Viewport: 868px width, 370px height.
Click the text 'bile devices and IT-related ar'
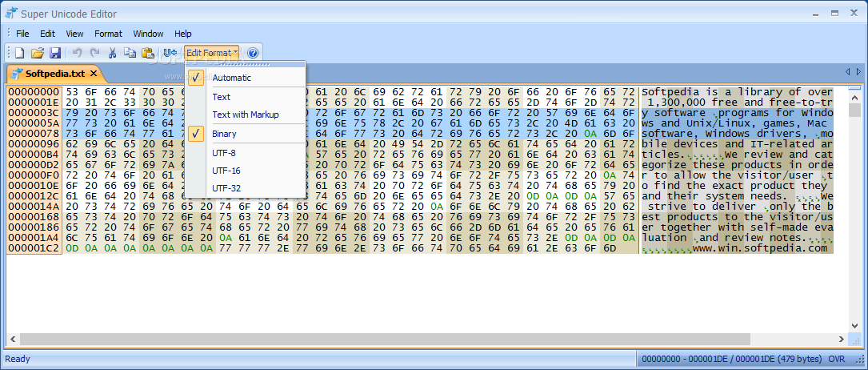coord(737,144)
